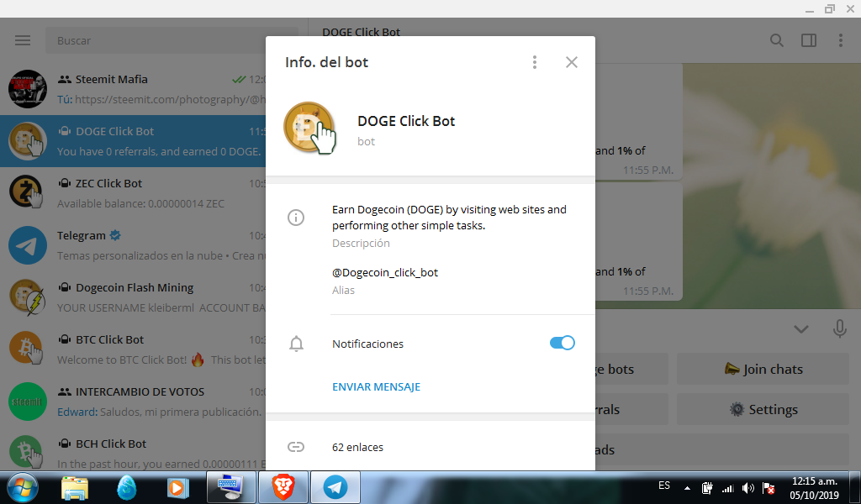Click the green steemit avatar
Screen dimensions: 861x504
[x=28, y=402]
